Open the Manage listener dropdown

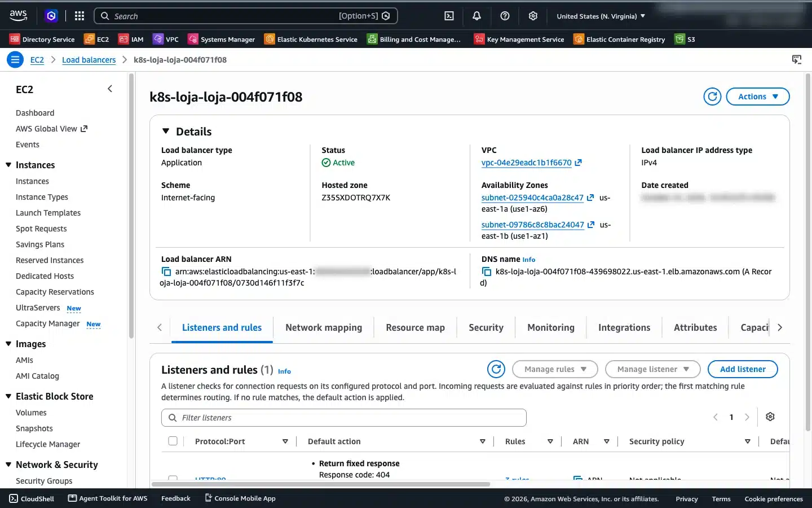tap(652, 369)
